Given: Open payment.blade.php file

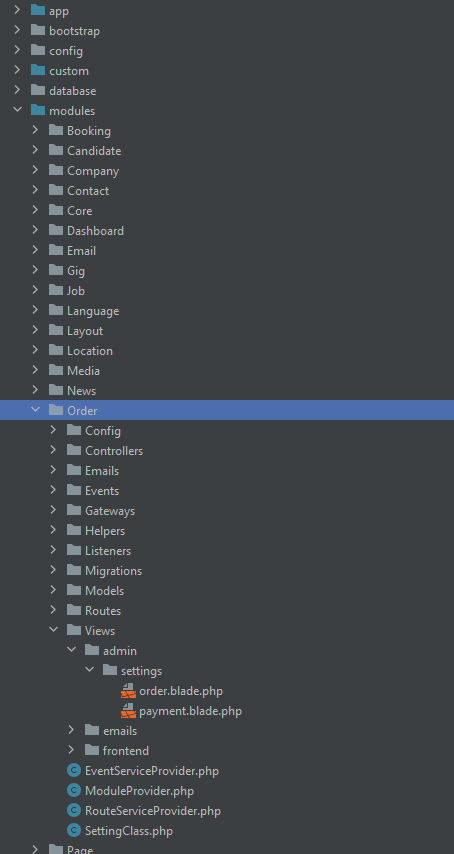Looking at the screenshot, I should pyautogui.click(x=190, y=711).
